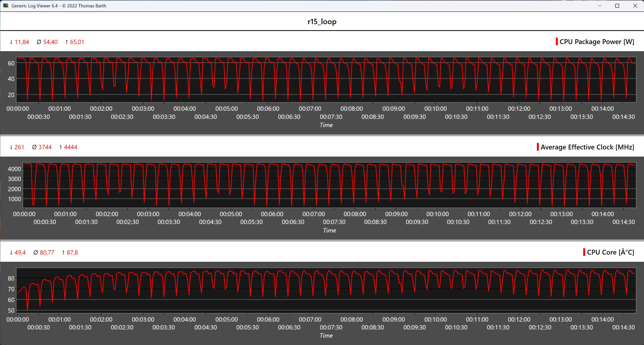644x345 pixels.
Task: Maximize the Generic Log Viewer window
Action: tap(617, 6)
